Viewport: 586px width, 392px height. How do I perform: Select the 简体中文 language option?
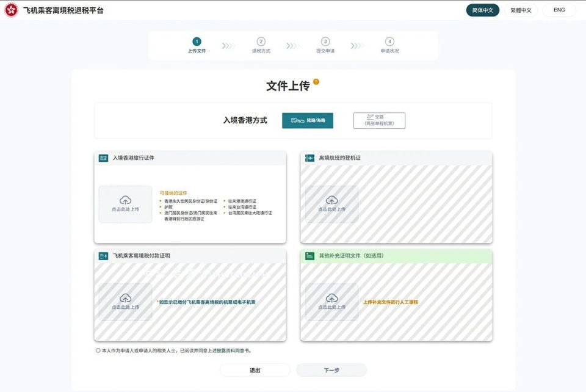click(482, 10)
